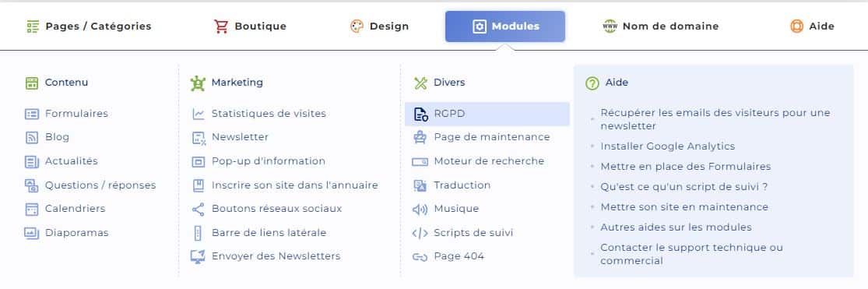Click the Musique speaker icon
The height and width of the screenshot is (289, 868).
pyautogui.click(x=420, y=210)
